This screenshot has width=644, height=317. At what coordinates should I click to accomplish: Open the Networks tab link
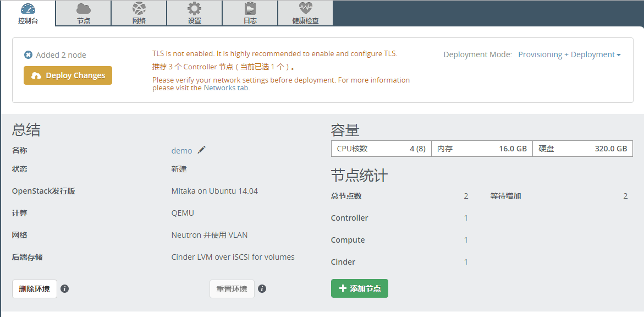pos(226,88)
